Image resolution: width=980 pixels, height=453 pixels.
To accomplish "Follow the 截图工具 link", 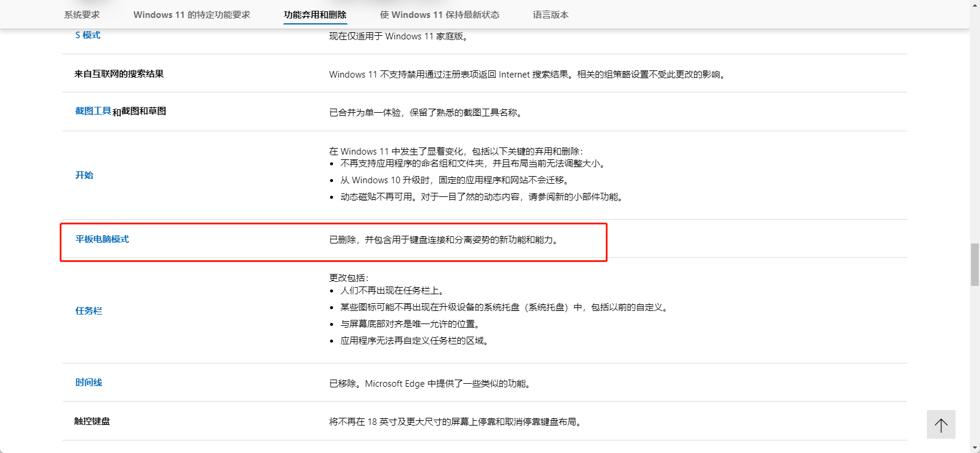I will (x=93, y=111).
